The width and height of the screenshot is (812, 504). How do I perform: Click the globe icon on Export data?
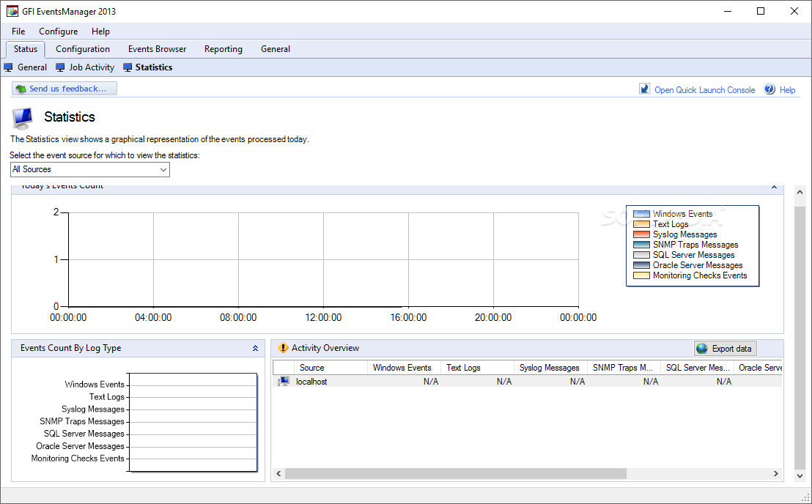pos(701,348)
